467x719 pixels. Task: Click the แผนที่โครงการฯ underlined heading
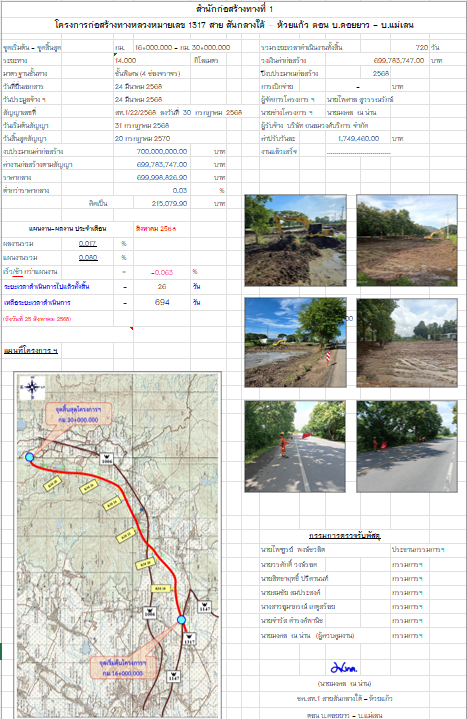[31, 351]
